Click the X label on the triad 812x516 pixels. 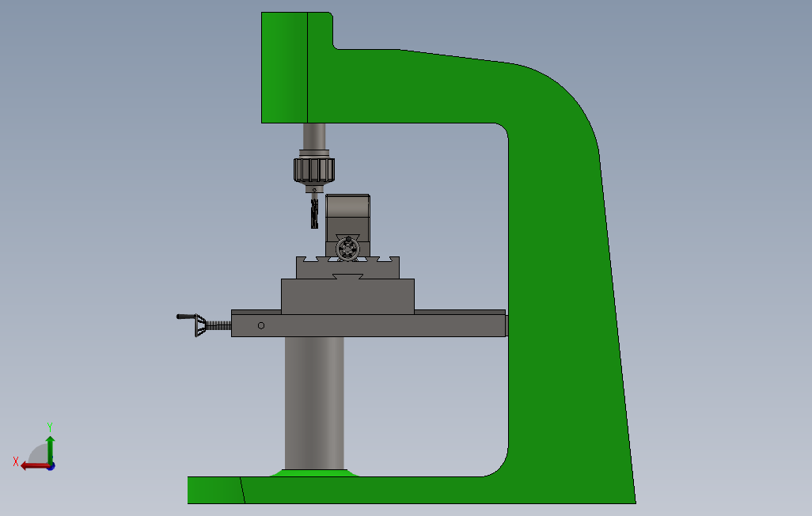tap(16, 461)
